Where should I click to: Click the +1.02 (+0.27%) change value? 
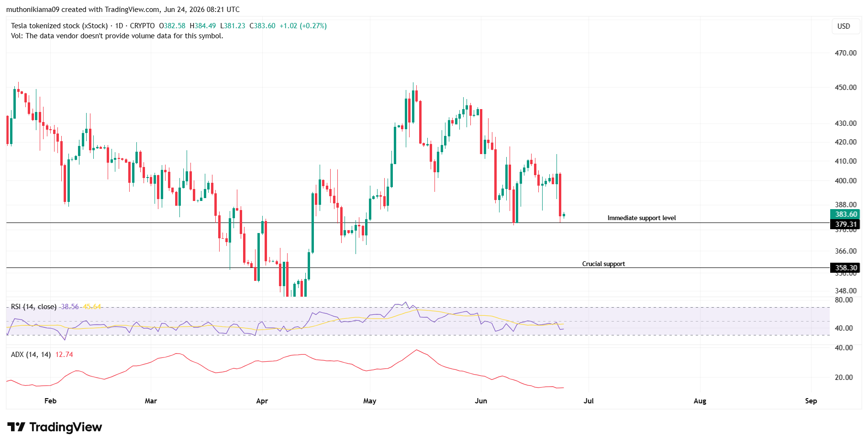[x=303, y=26]
